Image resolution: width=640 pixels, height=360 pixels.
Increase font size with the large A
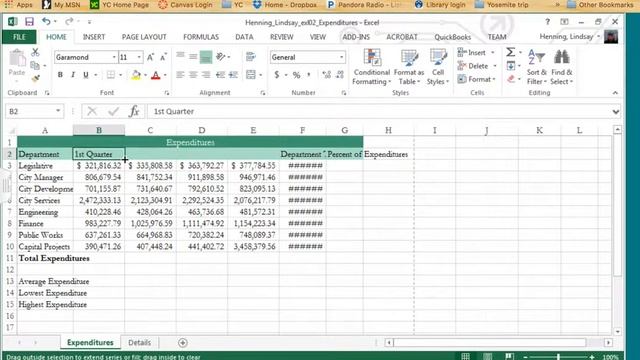[x=150, y=57]
